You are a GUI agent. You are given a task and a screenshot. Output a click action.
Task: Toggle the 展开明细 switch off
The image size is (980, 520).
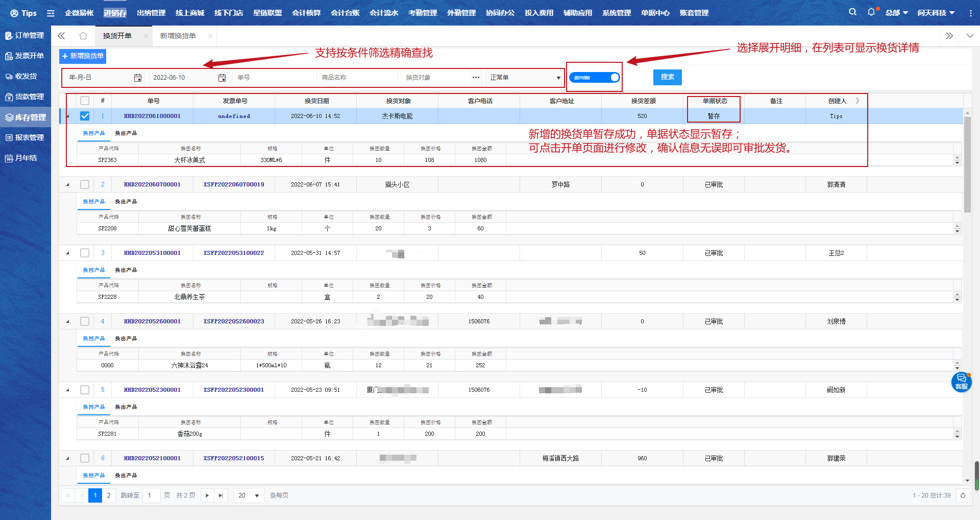[594, 78]
